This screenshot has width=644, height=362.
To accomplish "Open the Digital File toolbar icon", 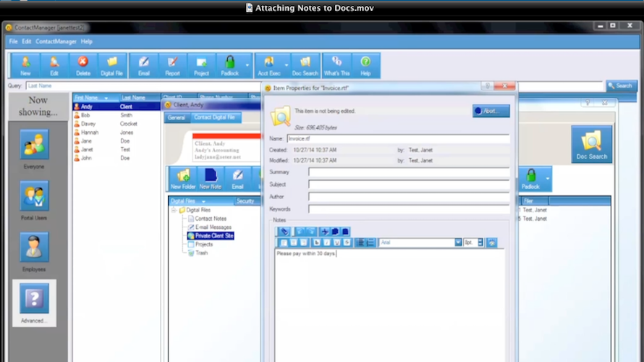I will [x=111, y=65].
